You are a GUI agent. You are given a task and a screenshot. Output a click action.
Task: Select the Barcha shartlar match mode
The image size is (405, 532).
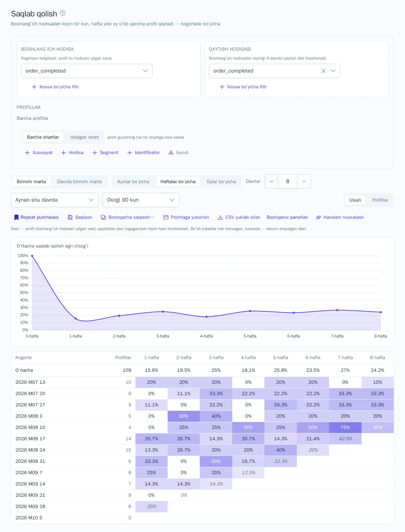tap(43, 137)
